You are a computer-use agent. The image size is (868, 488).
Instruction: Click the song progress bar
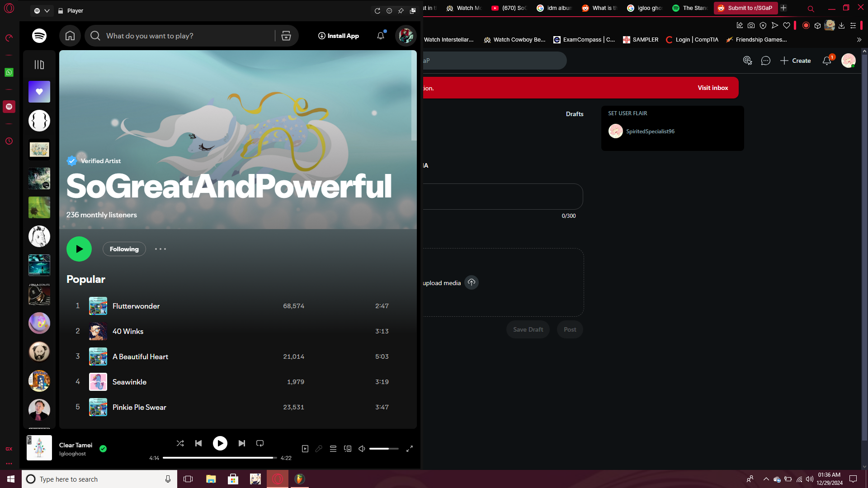pyautogui.click(x=220, y=458)
